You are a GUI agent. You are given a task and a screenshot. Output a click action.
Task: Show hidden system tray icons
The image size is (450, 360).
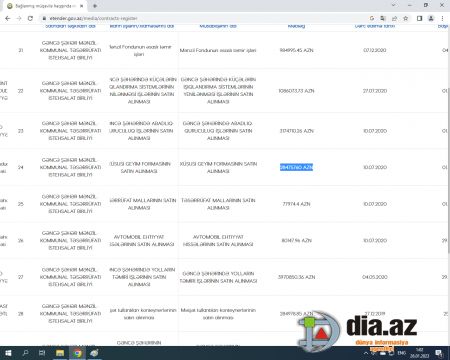pyautogui.click(x=366, y=353)
